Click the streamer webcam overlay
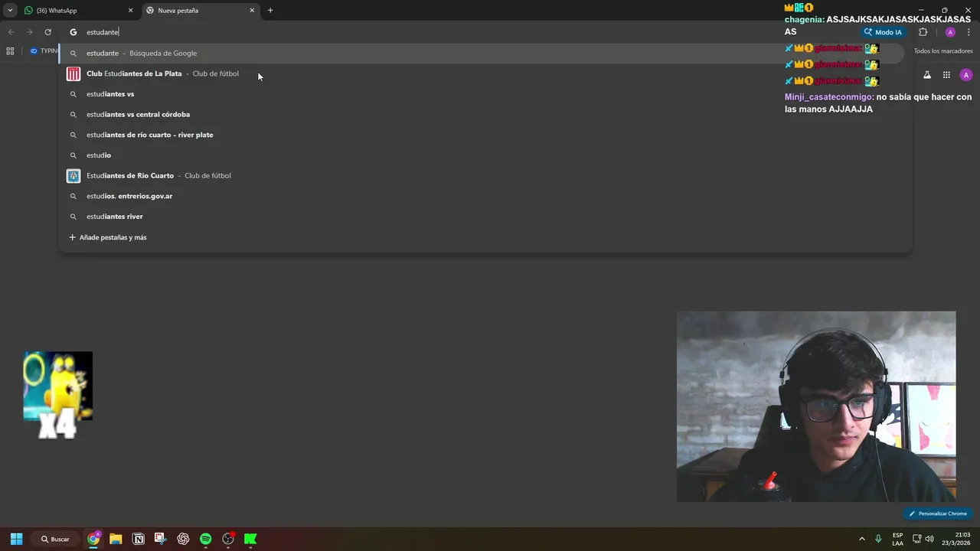 [816, 406]
